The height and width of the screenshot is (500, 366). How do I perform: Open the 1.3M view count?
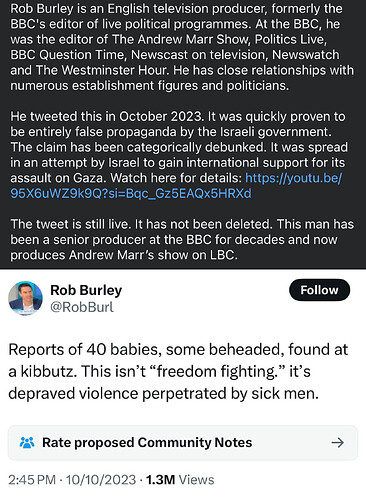(x=160, y=480)
